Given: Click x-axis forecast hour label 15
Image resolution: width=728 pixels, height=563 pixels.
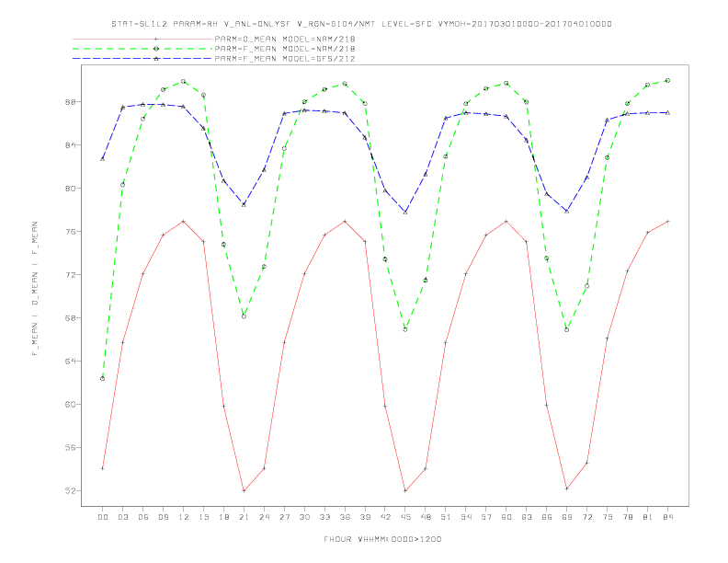Looking at the screenshot, I should 203,517.
